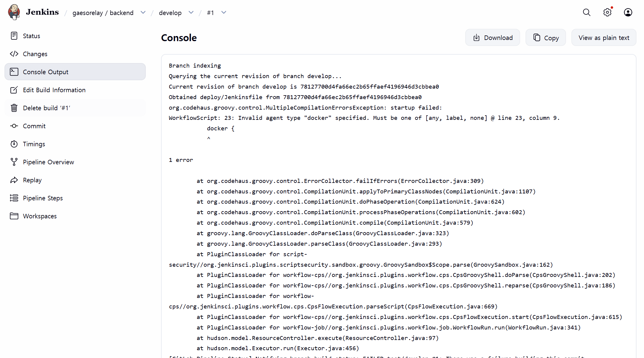This screenshot has height=358, width=644.
Task: Click the user account avatar icon
Action: (628, 12)
